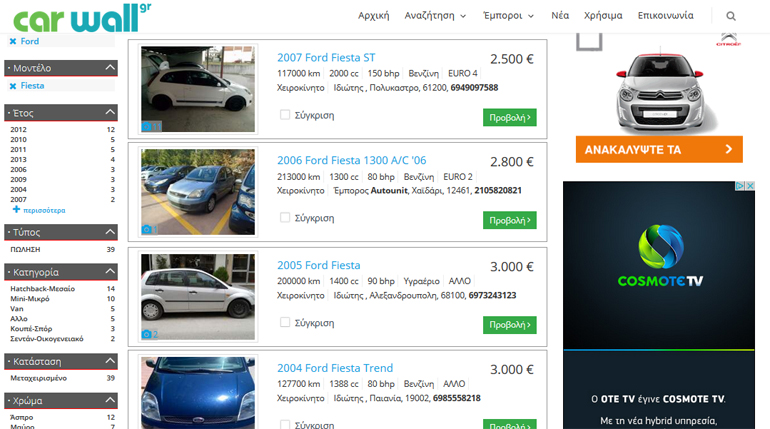The image size is (770, 429).
Task: Open the Έμποροι dropdown menu
Action: (508, 16)
